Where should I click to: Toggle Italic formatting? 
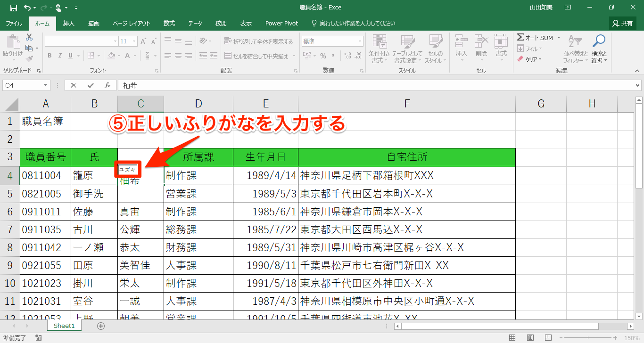tap(60, 56)
